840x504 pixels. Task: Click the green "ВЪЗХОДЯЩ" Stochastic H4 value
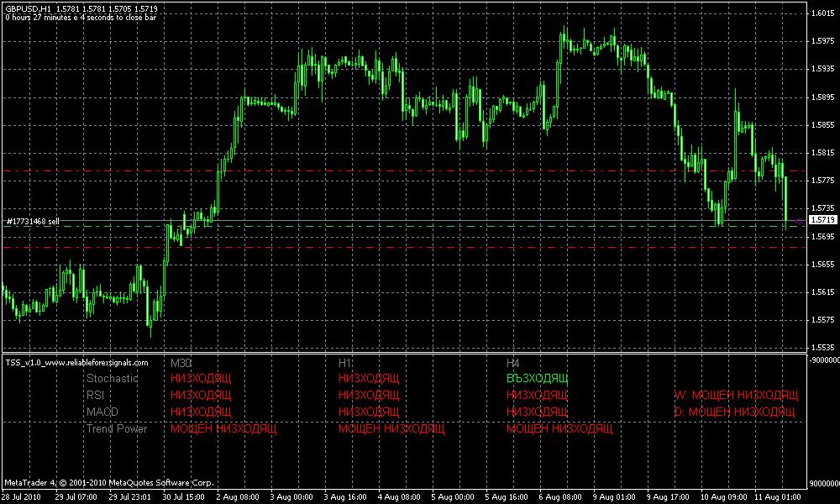538,379
